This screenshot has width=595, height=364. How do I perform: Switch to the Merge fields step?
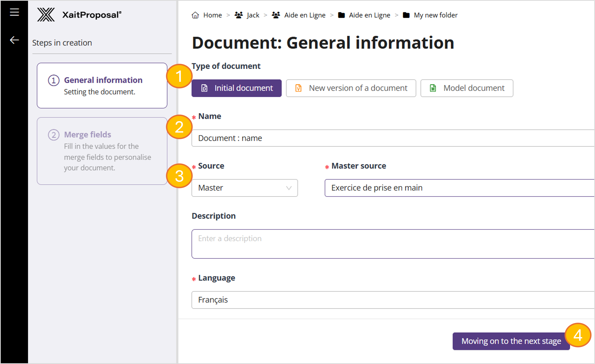(x=102, y=151)
